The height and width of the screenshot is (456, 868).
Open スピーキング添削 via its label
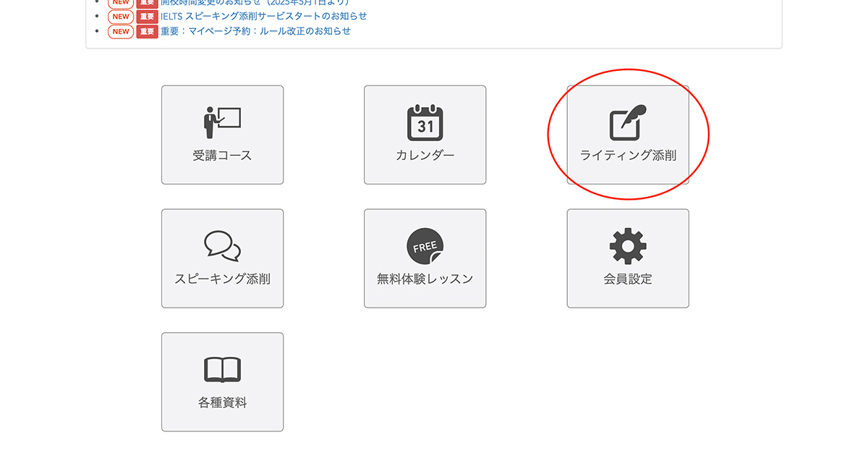coord(222,279)
